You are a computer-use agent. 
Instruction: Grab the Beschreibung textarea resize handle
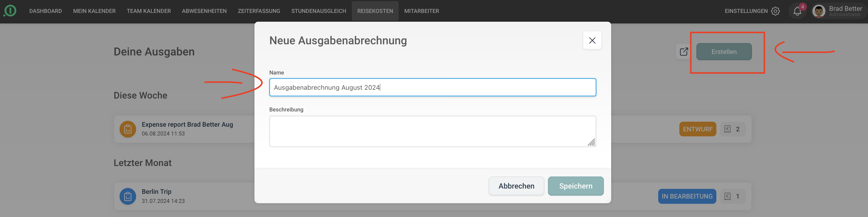pyautogui.click(x=591, y=143)
